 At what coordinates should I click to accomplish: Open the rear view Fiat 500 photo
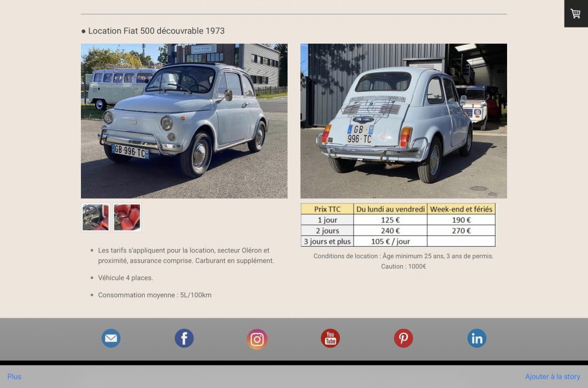pos(403,121)
